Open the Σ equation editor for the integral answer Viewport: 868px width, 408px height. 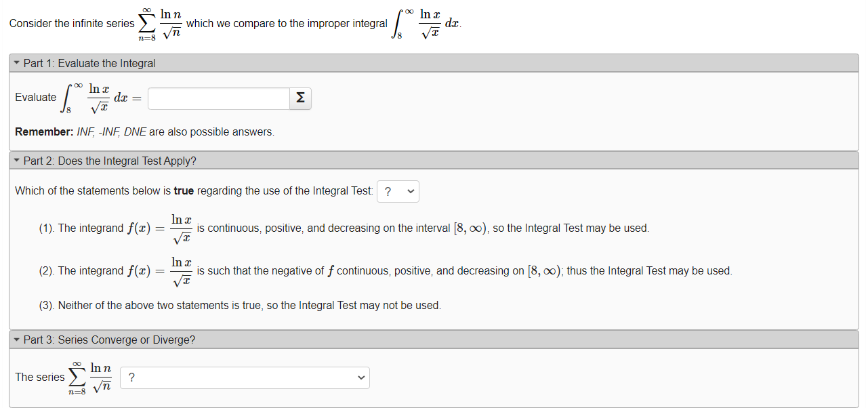pyautogui.click(x=299, y=98)
